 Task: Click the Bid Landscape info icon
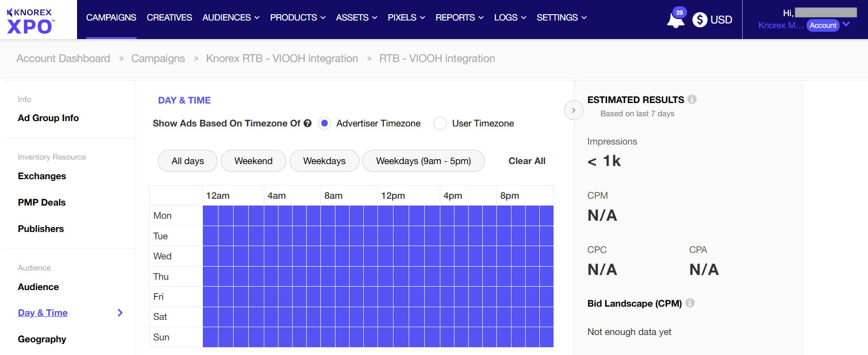coord(690,303)
